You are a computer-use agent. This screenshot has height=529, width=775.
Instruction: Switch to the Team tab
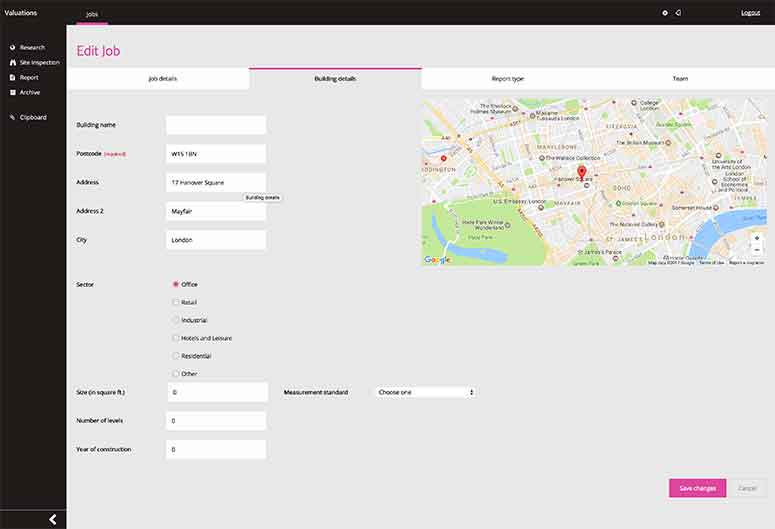[680, 79]
